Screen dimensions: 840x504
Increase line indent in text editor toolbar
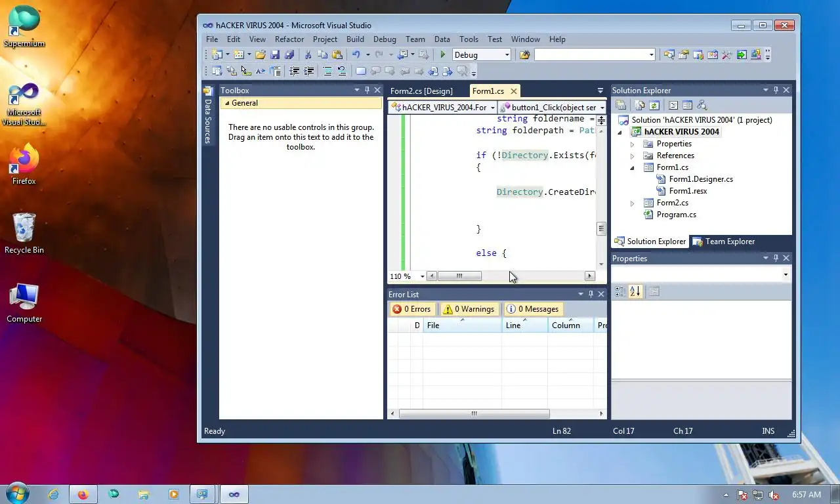(x=308, y=71)
